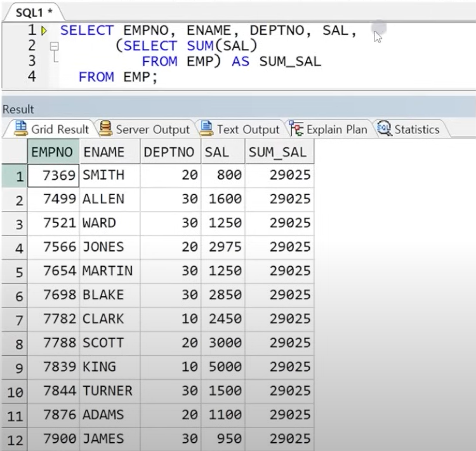Place cursor on SUM_SAL alias in editor
The width and height of the screenshot is (476, 451).
[290, 62]
